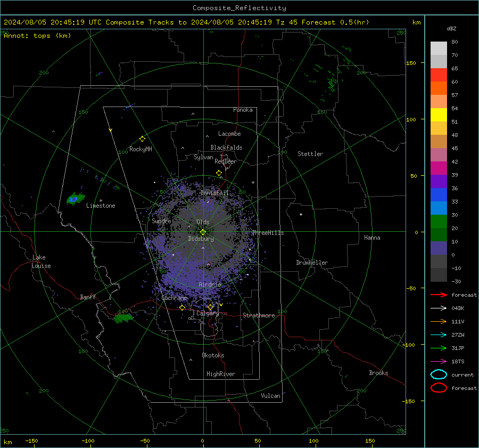Click the Composite_Reflectivity title

click(x=240, y=8)
